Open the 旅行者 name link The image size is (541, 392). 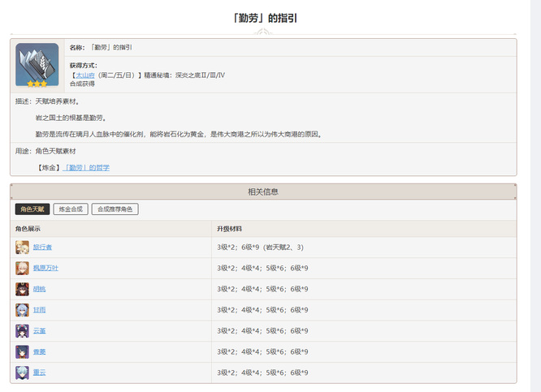tap(42, 247)
